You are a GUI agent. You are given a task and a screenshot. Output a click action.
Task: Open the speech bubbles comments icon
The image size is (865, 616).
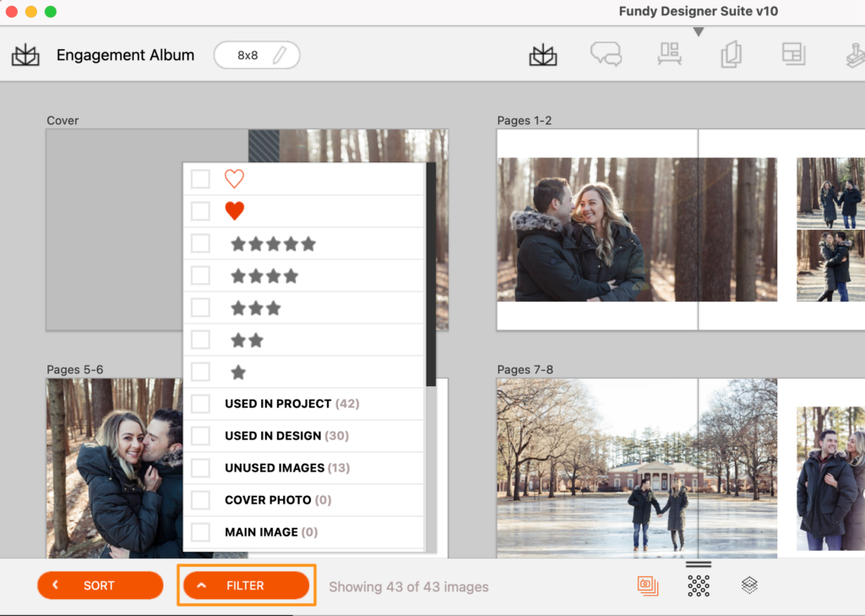(x=606, y=54)
